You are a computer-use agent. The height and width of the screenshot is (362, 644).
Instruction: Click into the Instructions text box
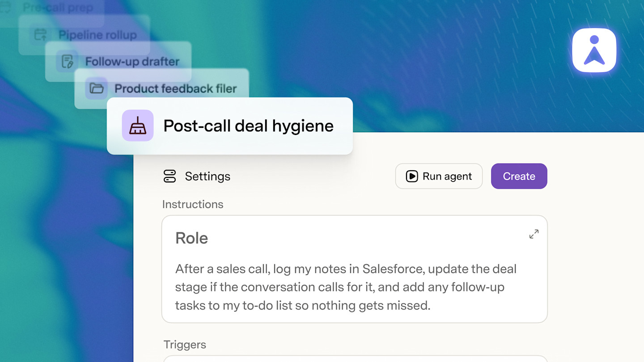point(355,269)
